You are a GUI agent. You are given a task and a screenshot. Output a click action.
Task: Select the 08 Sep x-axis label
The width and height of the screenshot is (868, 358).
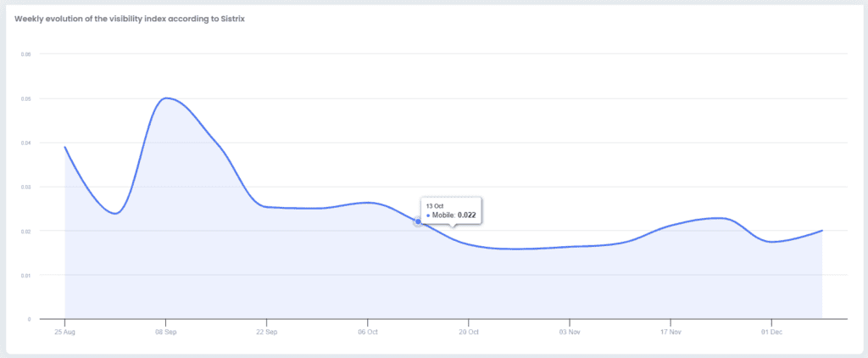coord(166,333)
